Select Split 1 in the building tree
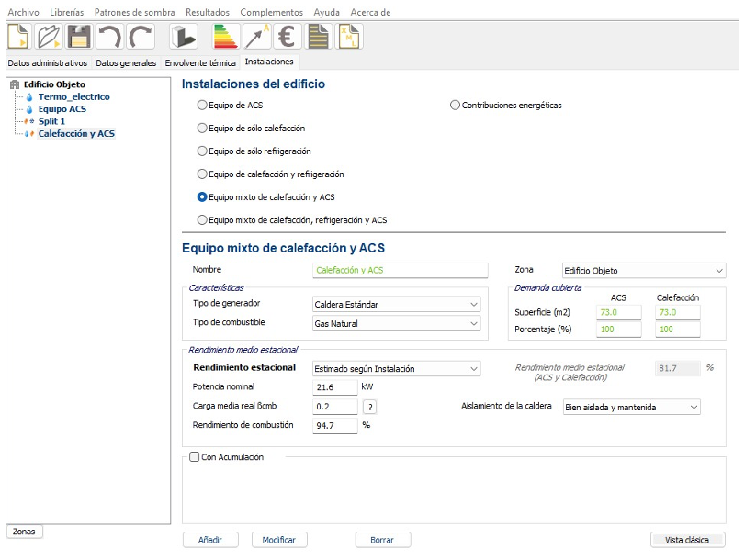The height and width of the screenshot is (560, 745). coord(51,121)
